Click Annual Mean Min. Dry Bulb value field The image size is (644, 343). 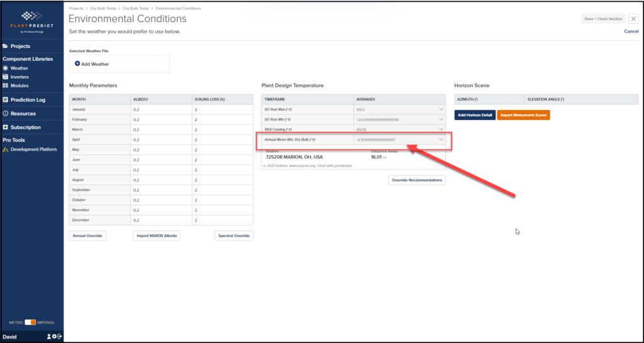pos(399,140)
